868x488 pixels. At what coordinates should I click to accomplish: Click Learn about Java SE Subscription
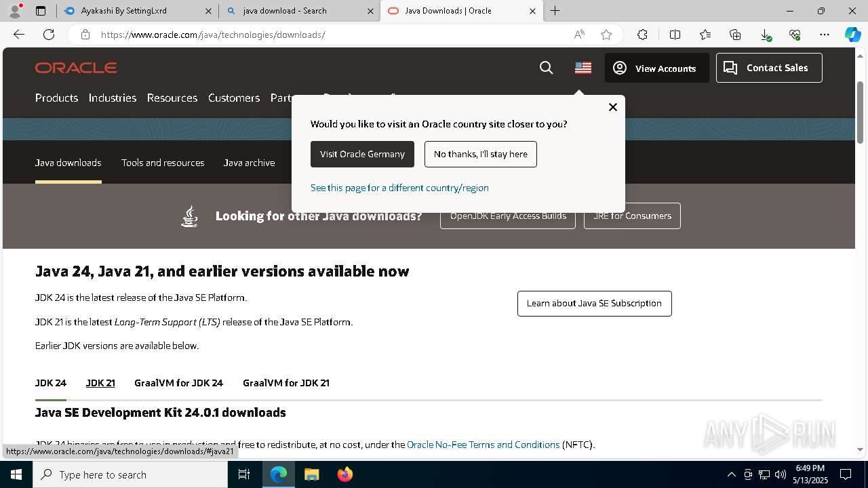coord(594,303)
